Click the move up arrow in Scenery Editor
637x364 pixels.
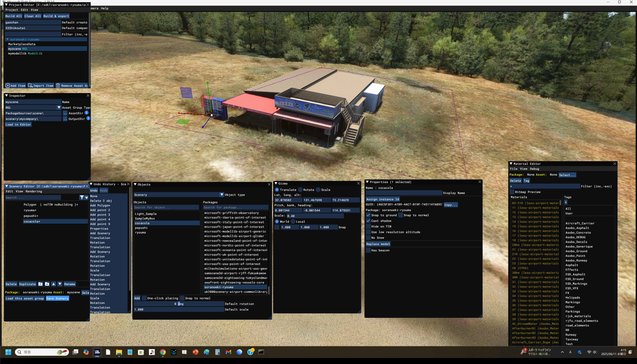pyautogui.click(x=54, y=284)
